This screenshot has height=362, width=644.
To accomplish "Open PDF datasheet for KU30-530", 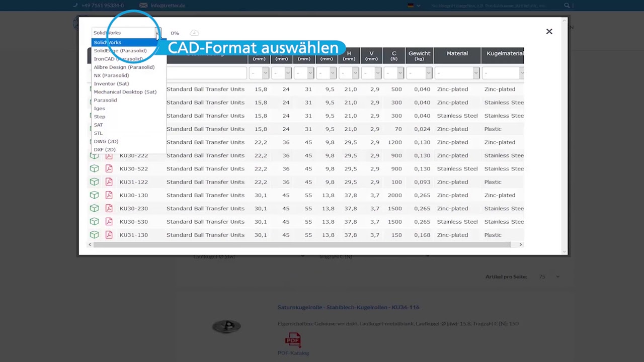I will tap(109, 222).
